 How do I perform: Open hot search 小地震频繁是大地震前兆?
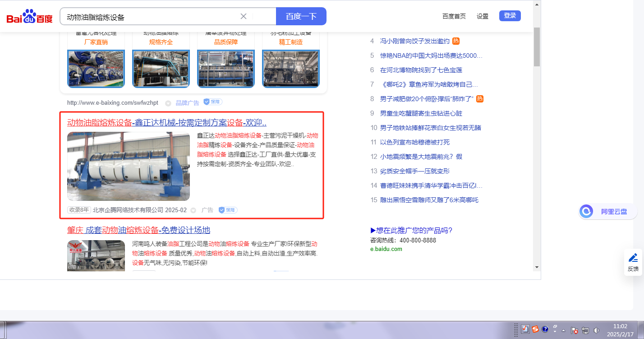pos(421,157)
